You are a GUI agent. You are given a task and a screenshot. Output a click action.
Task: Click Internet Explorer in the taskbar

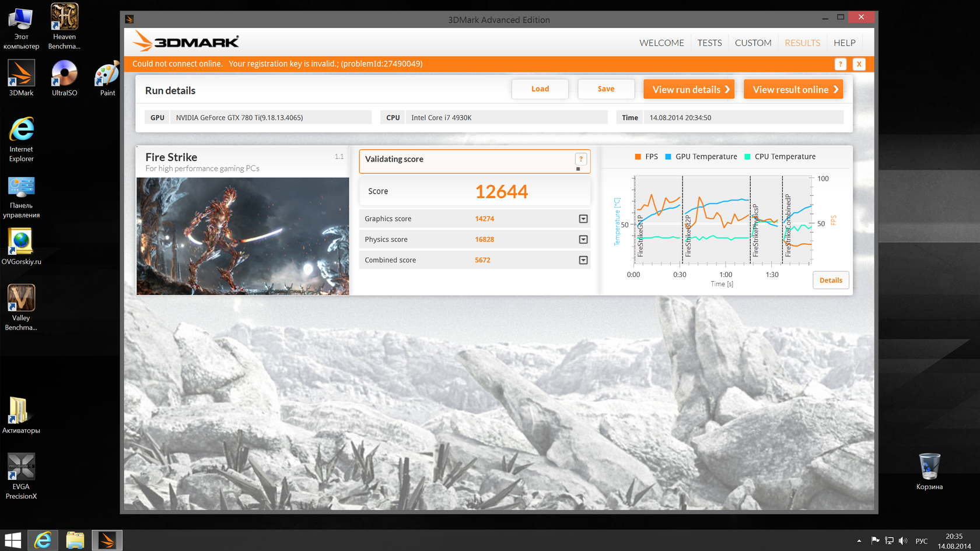(43, 541)
